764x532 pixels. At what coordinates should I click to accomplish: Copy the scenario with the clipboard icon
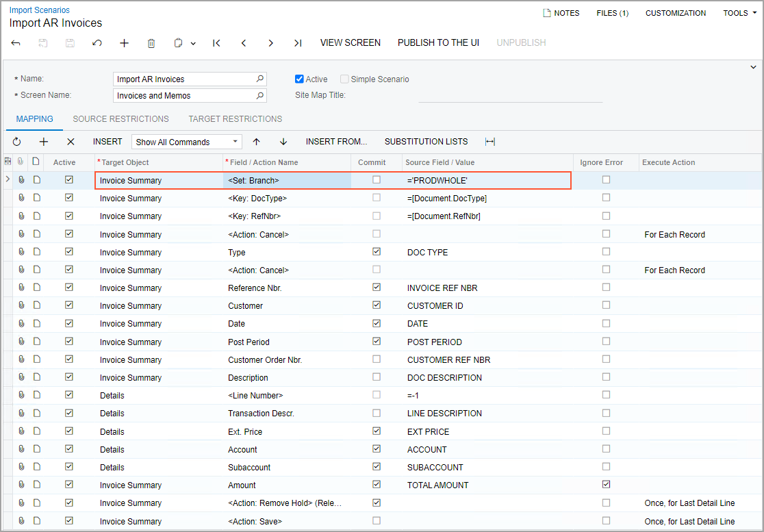[x=177, y=42]
